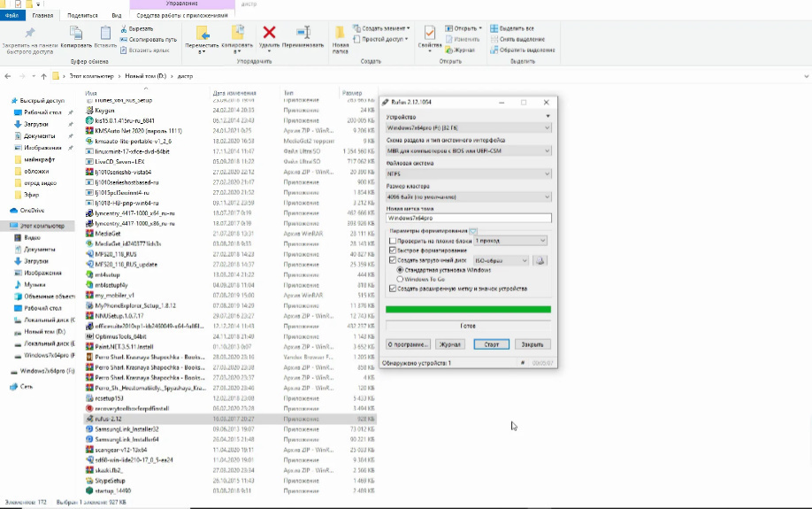Click Pin to Quick access icon

[29, 32]
